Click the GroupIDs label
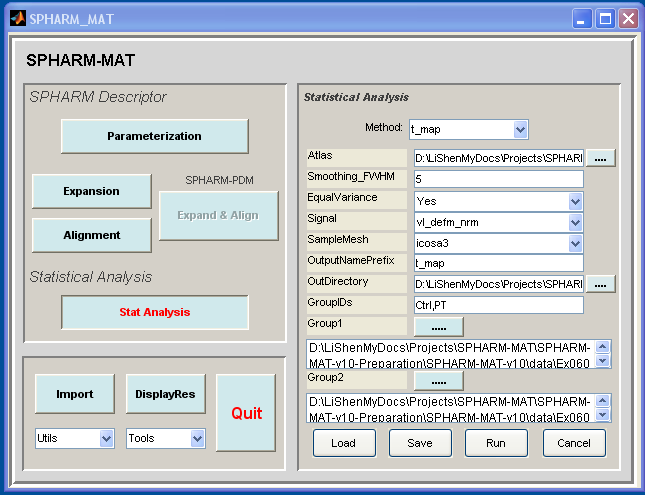The height and width of the screenshot is (495, 645). [330, 302]
